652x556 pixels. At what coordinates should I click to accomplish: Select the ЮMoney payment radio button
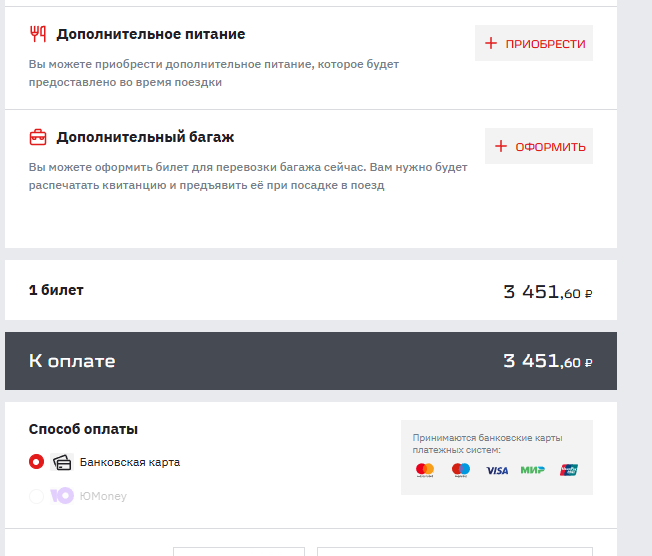pos(37,495)
